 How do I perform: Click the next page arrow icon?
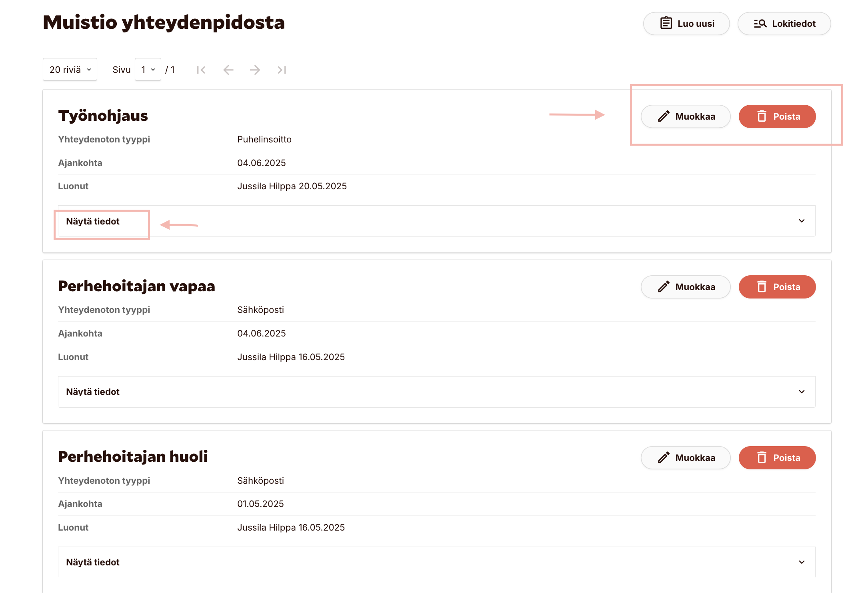[255, 70]
